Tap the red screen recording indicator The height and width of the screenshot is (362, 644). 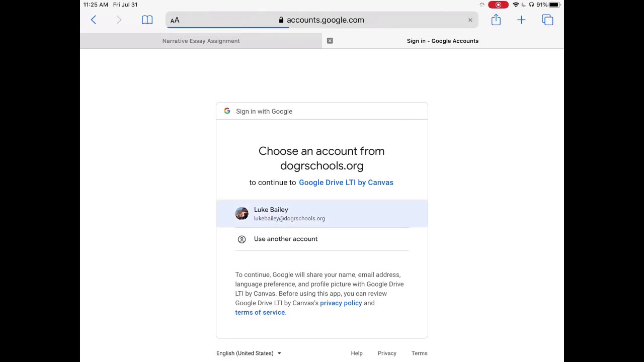[498, 5]
